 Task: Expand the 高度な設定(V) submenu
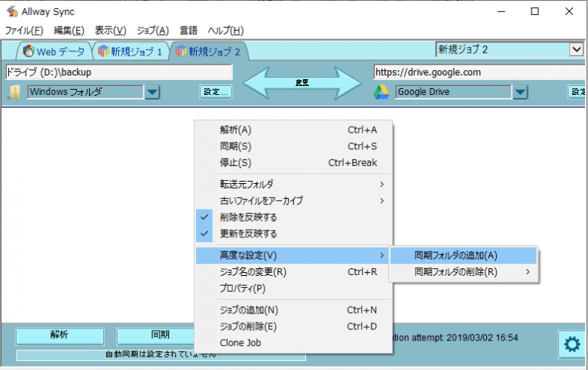[294, 255]
